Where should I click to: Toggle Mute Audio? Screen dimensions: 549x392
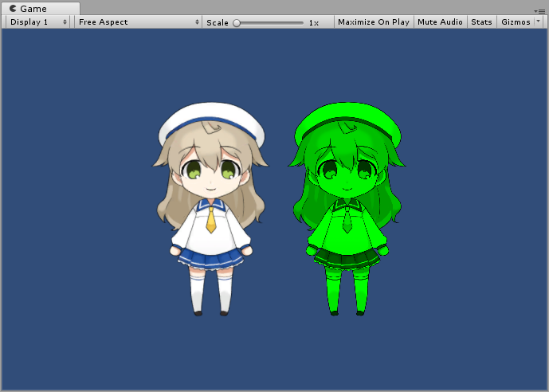click(440, 22)
